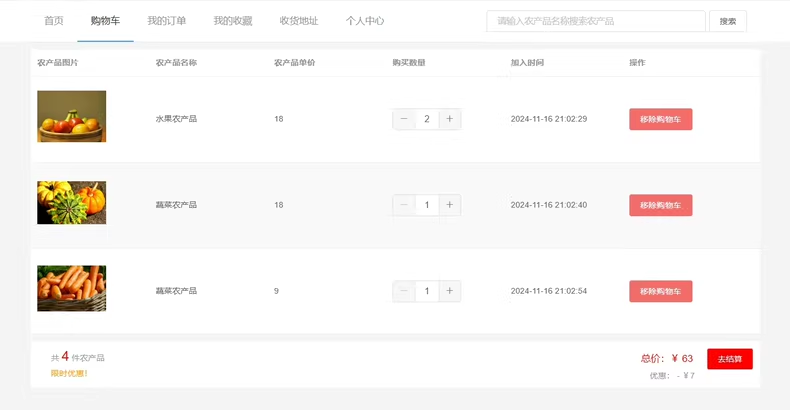Click unit price 9 in carrots row
This screenshot has height=410, width=790.
coord(276,291)
